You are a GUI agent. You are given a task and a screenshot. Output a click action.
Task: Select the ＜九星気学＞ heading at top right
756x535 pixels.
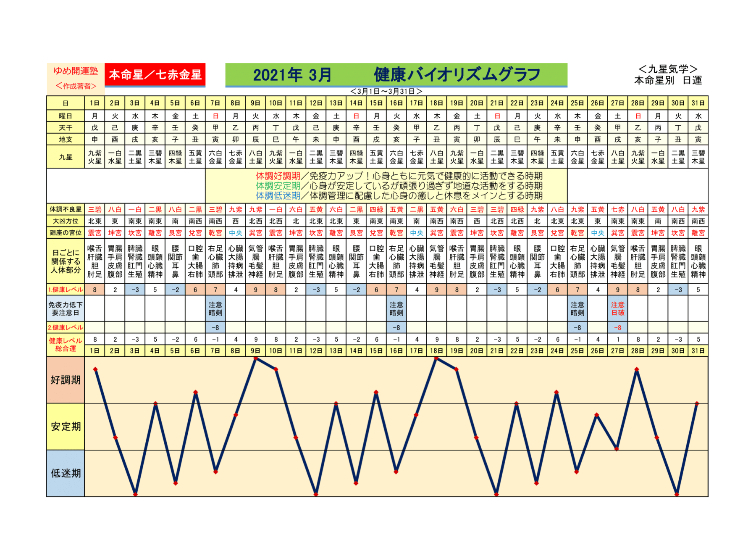pos(667,69)
